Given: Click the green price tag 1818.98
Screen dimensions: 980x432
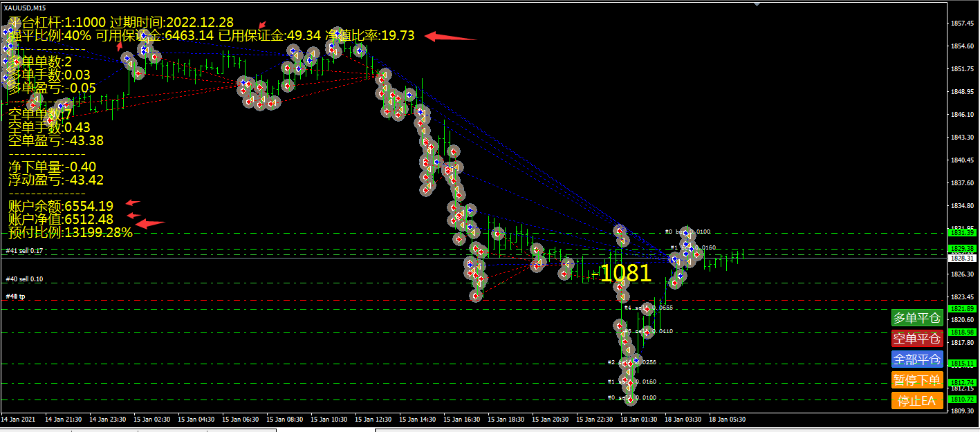Looking at the screenshot, I should pos(962,332).
